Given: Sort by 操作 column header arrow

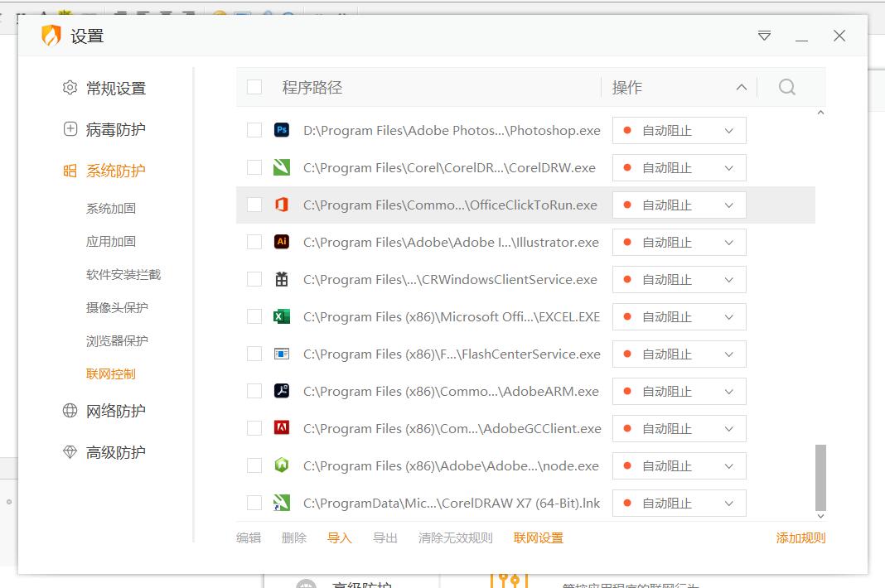Looking at the screenshot, I should coord(741,87).
